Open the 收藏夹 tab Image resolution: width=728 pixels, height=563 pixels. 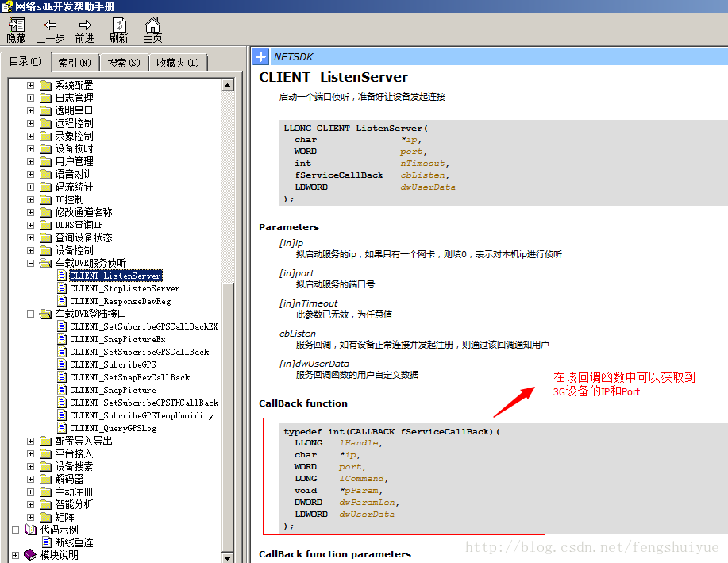(177, 63)
